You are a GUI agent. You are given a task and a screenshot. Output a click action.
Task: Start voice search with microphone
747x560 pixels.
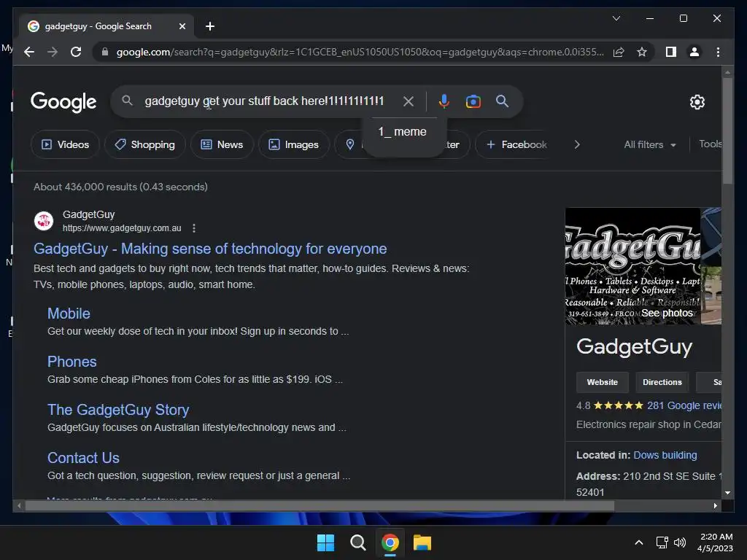pyautogui.click(x=444, y=101)
